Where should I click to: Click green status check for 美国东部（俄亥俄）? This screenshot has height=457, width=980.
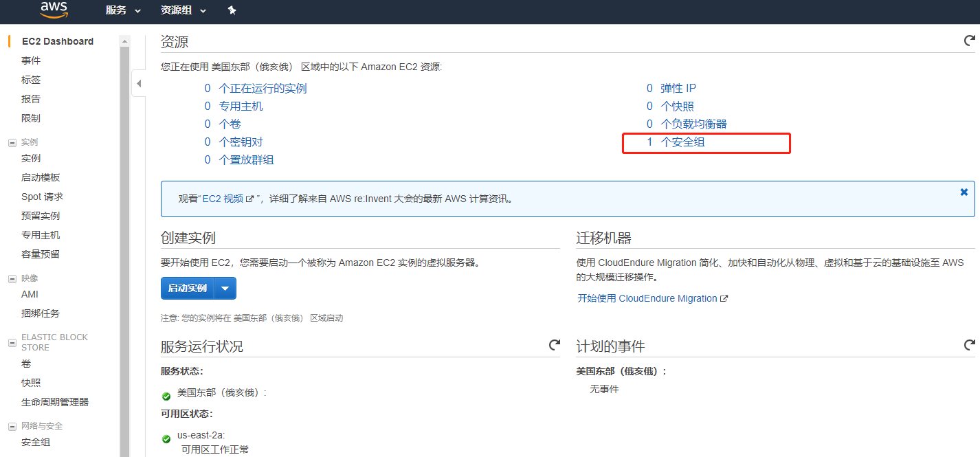[x=166, y=396]
